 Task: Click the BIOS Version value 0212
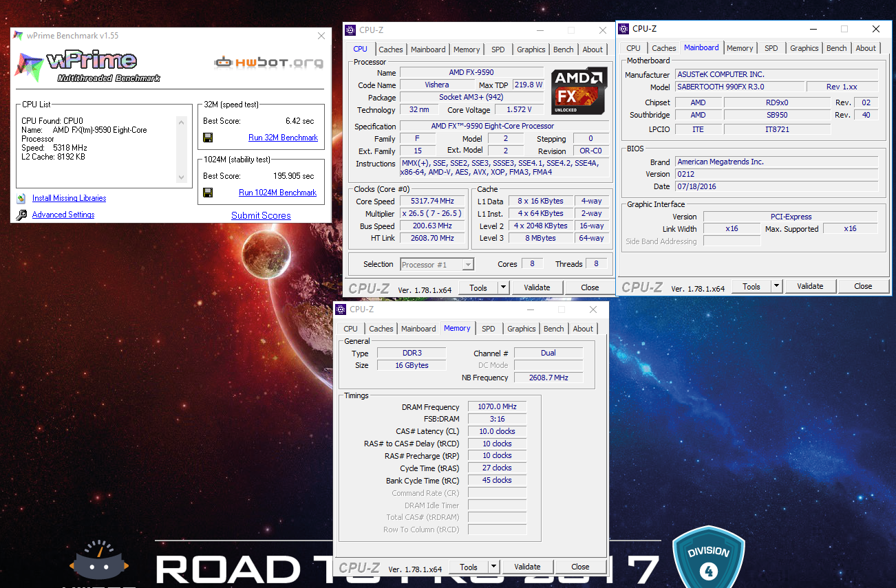pos(776,175)
